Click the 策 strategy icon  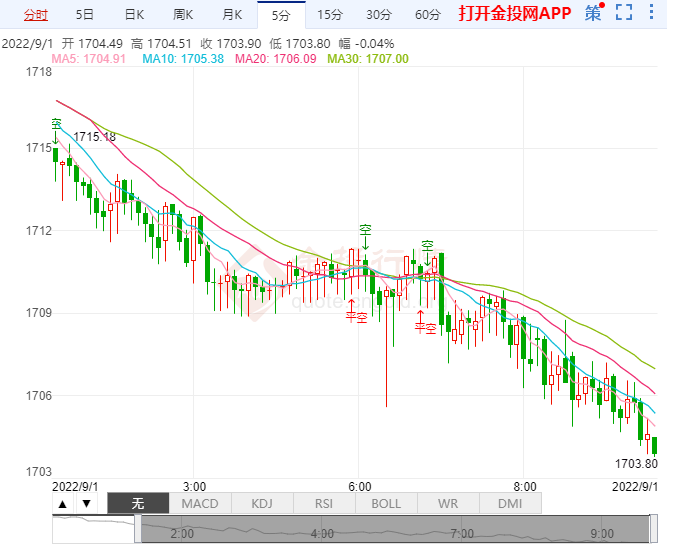pyautogui.click(x=594, y=13)
